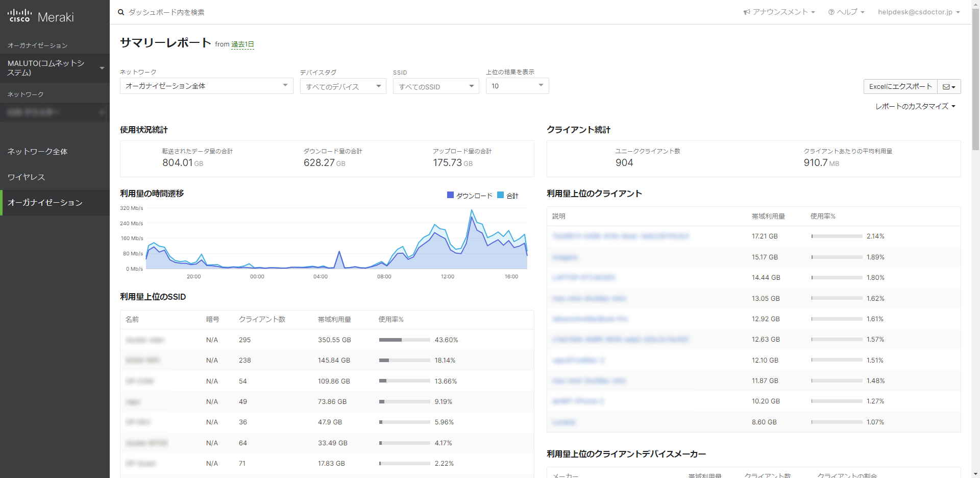Click the 109.86 GB usage cell
Viewport: 980px width, 478px height.
[334, 381]
